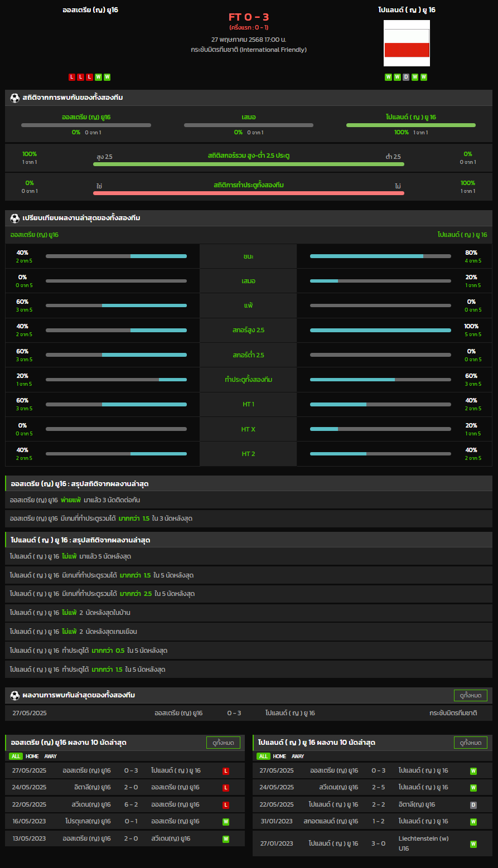Click L badge in Sweden 6-2 Austria row
This screenshot has width=498, height=868.
(x=226, y=805)
